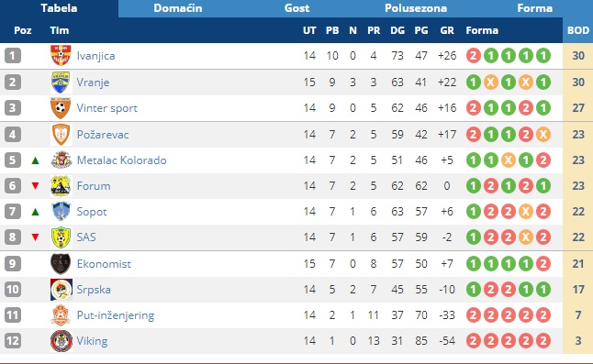The height and width of the screenshot is (364, 593).
Task: Click the green up arrow beside Sopot
Action: click(35, 212)
